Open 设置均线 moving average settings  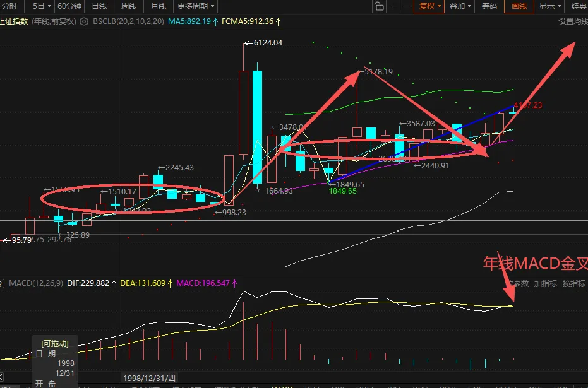click(573, 21)
